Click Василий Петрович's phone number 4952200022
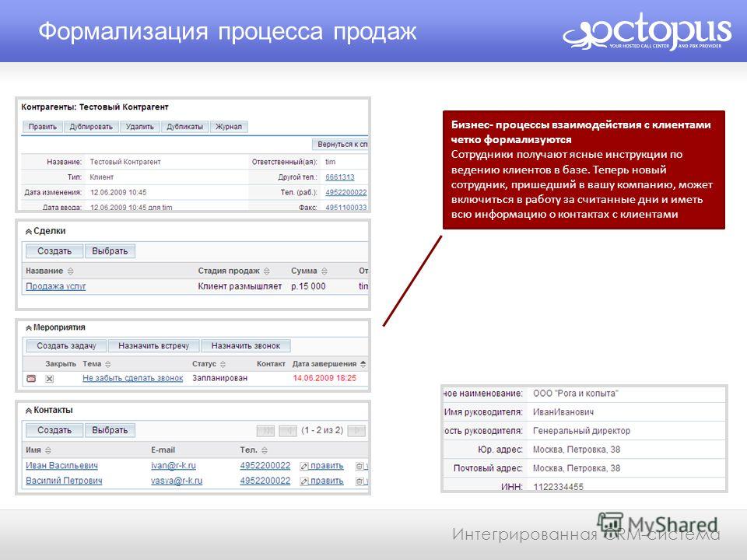 coord(265,481)
